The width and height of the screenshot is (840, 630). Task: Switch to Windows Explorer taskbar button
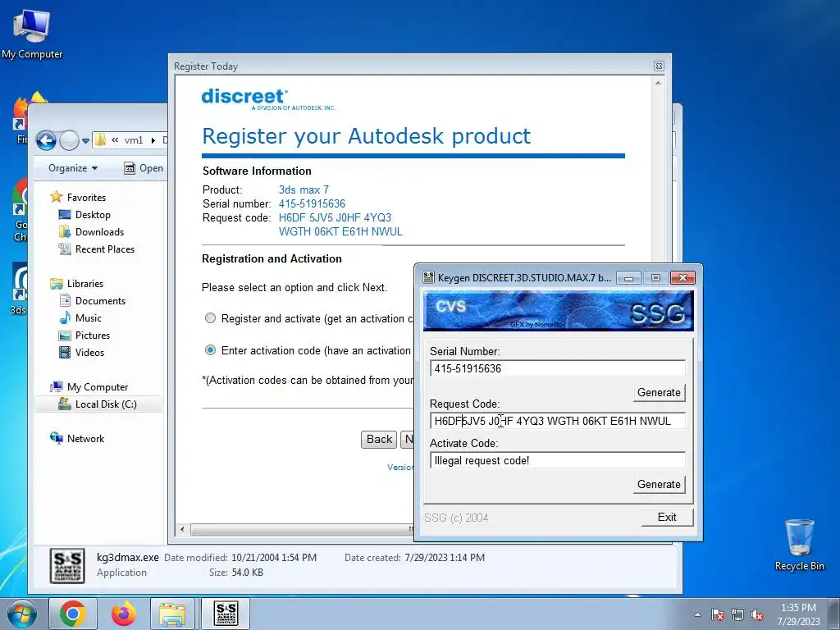[172, 614]
